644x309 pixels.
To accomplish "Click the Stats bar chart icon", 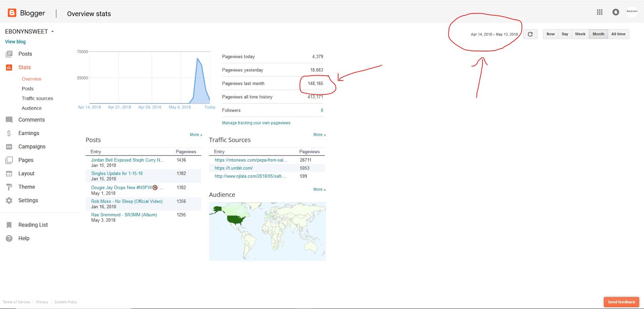I will pos(9,67).
